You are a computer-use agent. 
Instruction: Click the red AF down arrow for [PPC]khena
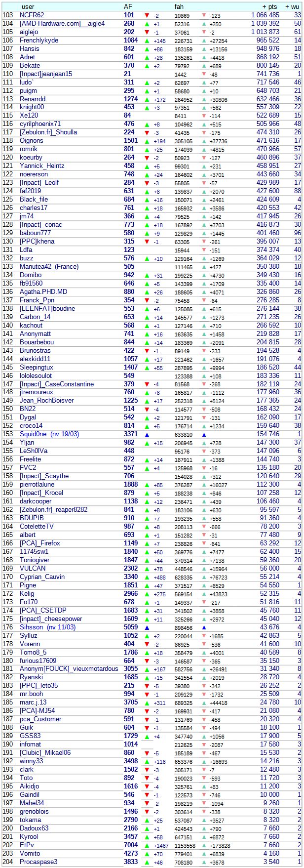click(147, 242)
